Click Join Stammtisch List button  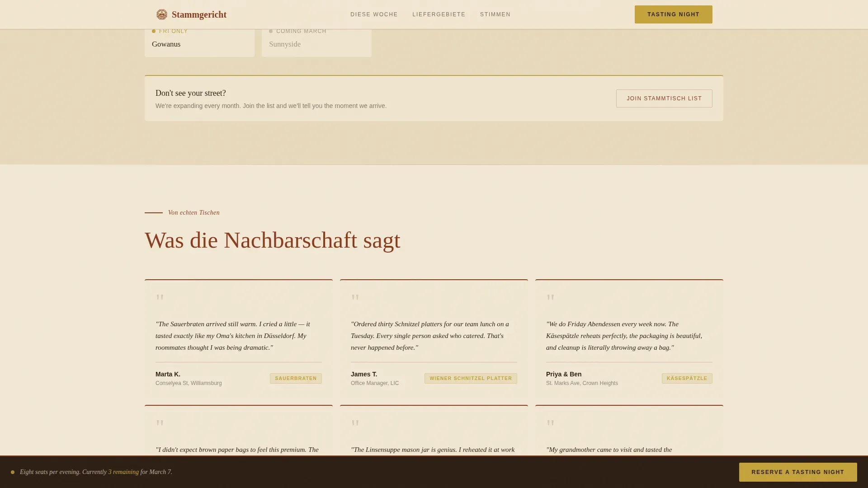664,99
